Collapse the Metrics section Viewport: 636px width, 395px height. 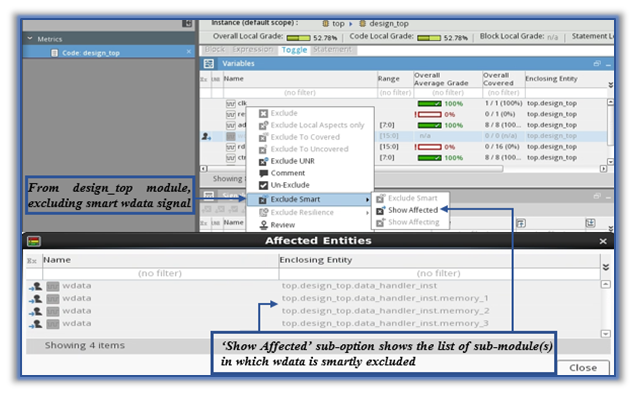click(30, 39)
